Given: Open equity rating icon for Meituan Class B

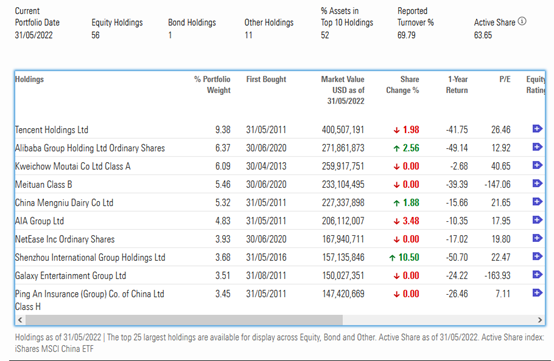Looking at the screenshot, I should pyautogui.click(x=537, y=183).
